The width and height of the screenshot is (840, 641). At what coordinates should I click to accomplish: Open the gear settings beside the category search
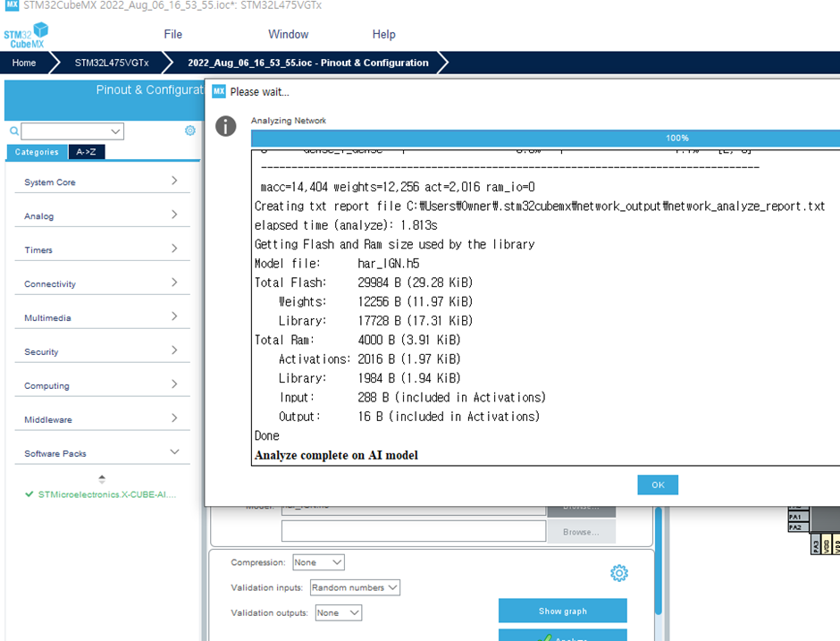[x=190, y=131]
